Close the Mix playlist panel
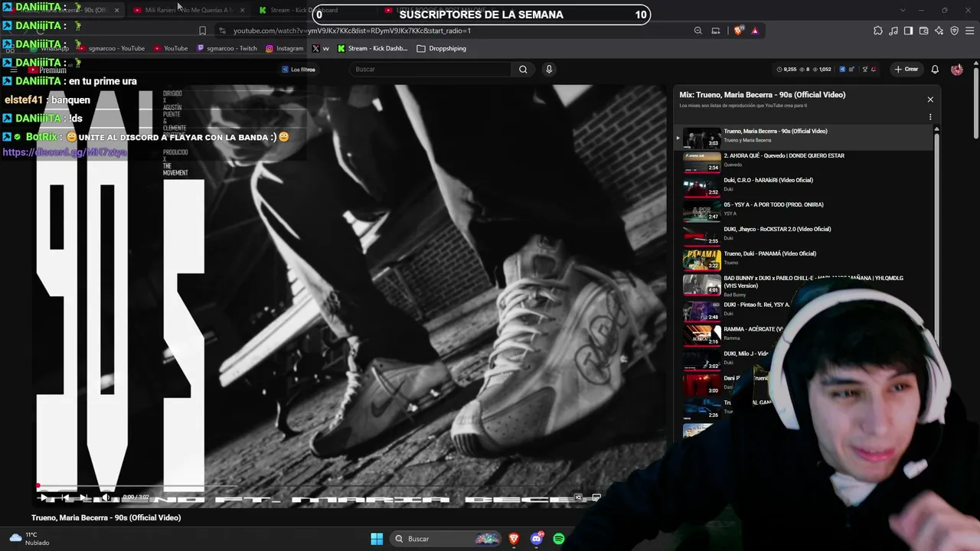 (x=930, y=99)
